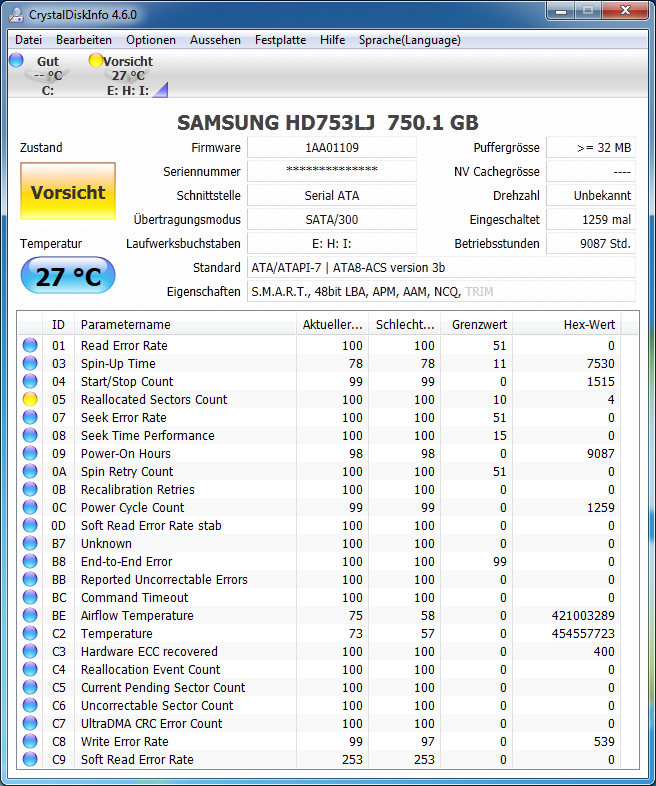Click the status icon for Soft Read Error Rate stab
This screenshot has width=656, height=786.
[30, 525]
